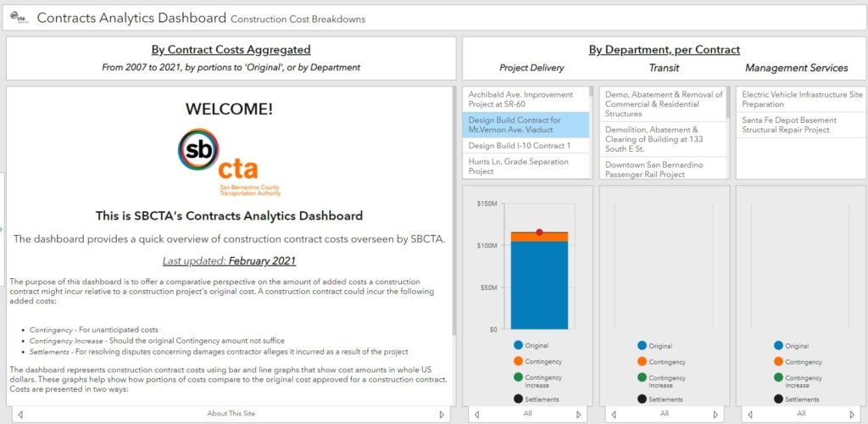Toggle Contingency Increase legend in Project Delivery chart
Viewport: 868px width, 424px height.
(x=530, y=381)
